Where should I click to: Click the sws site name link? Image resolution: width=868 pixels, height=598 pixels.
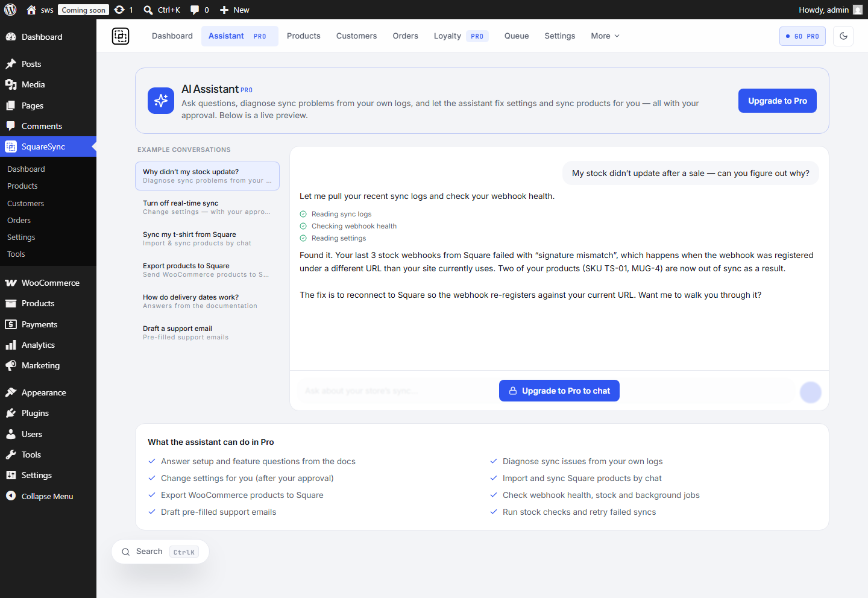[x=47, y=10]
